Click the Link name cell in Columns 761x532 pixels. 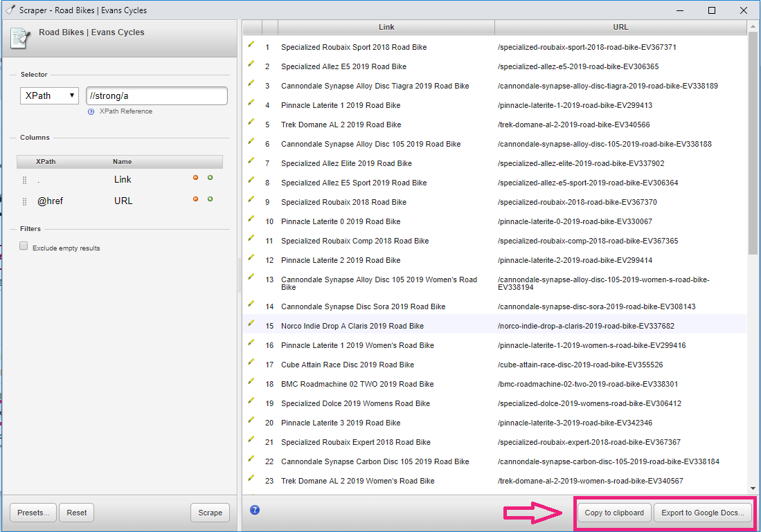[x=123, y=179]
